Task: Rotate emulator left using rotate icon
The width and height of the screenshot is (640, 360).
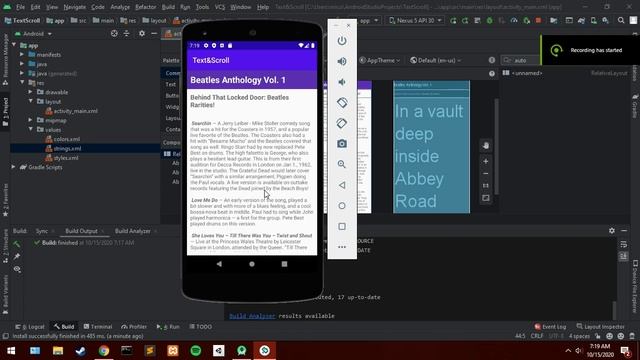Action: click(x=342, y=102)
